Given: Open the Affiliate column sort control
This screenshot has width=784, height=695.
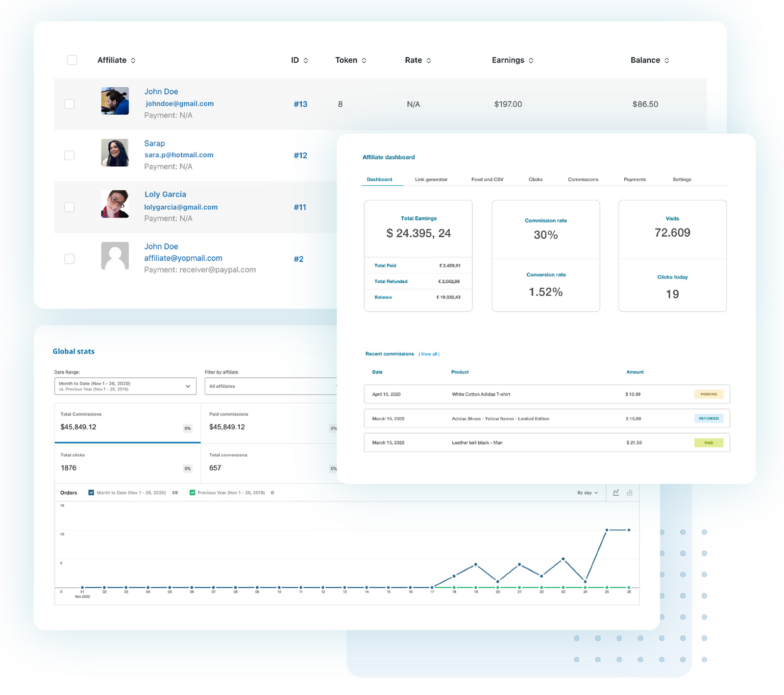Looking at the screenshot, I should tap(132, 60).
